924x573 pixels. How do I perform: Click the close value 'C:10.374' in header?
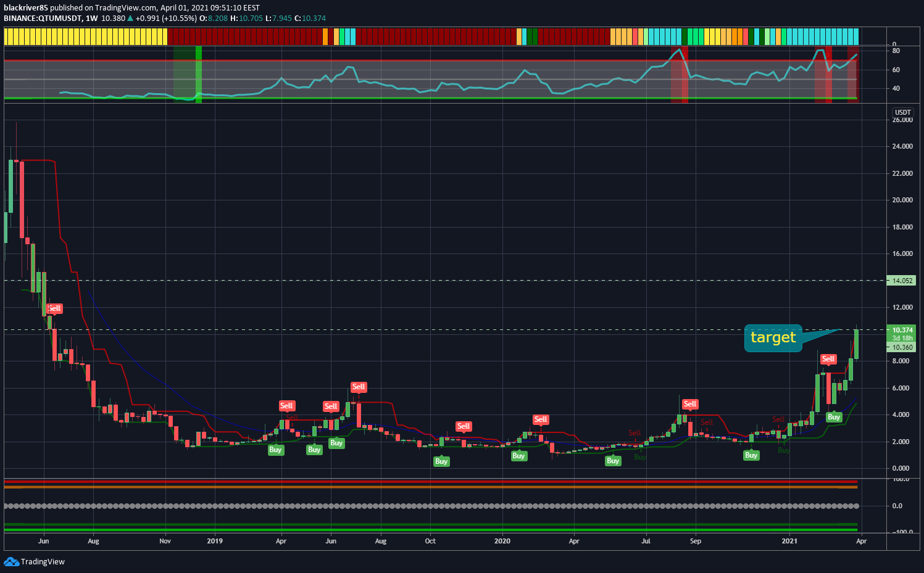tap(310, 19)
